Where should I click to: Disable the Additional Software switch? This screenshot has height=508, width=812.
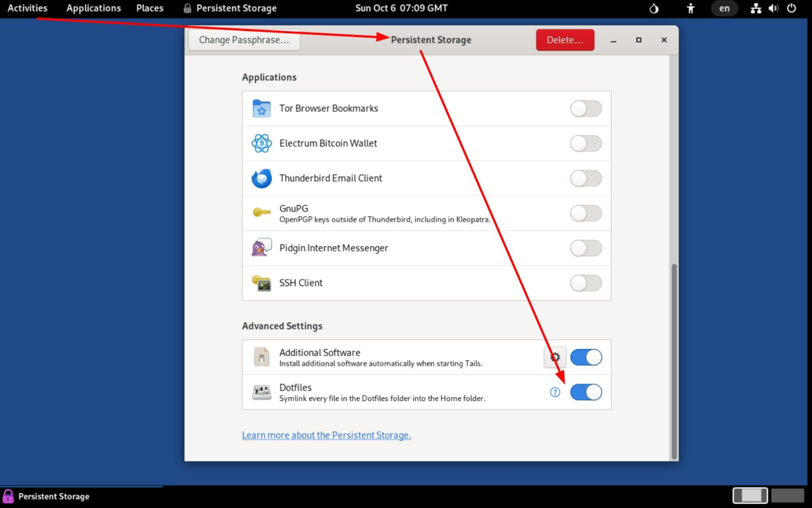tap(586, 357)
